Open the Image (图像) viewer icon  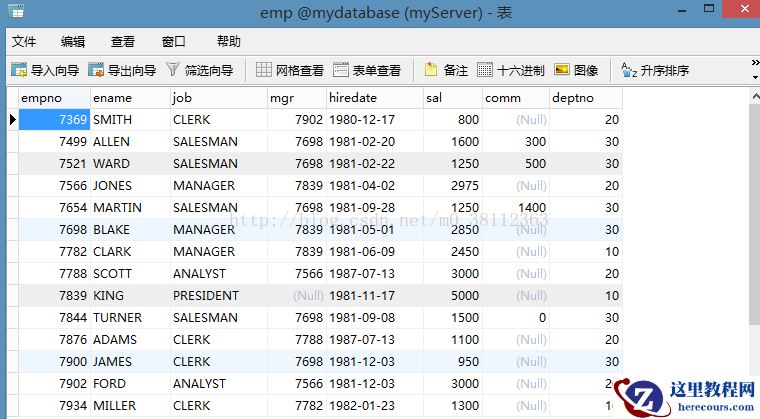click(562, 70)
